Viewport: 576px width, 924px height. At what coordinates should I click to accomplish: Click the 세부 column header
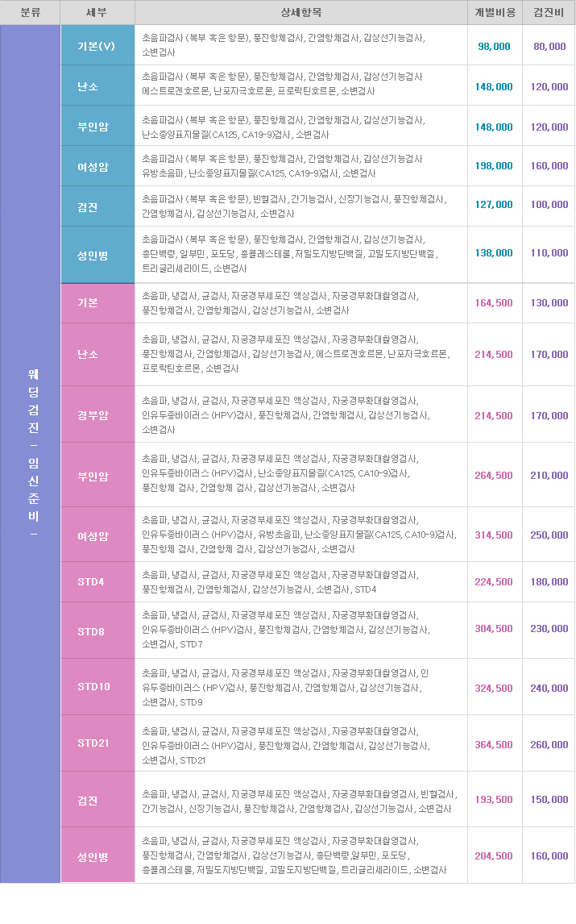click(x=97, y=12)
